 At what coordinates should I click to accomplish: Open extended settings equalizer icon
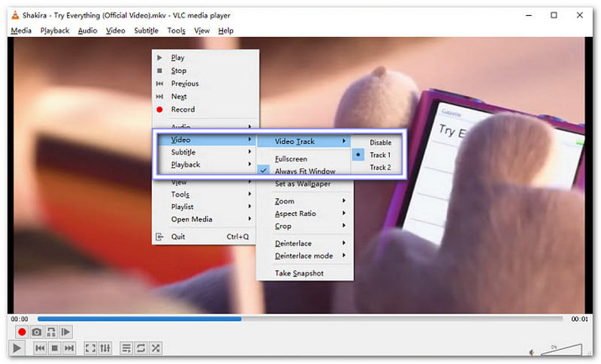click(x=105, y=348)
